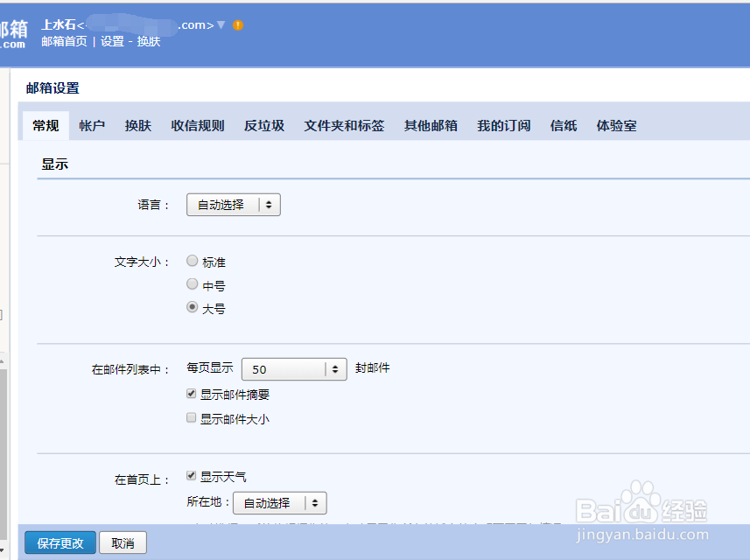Open the 所在地 自动选择 dropdown
750x560 pixels.
(280, 503)
